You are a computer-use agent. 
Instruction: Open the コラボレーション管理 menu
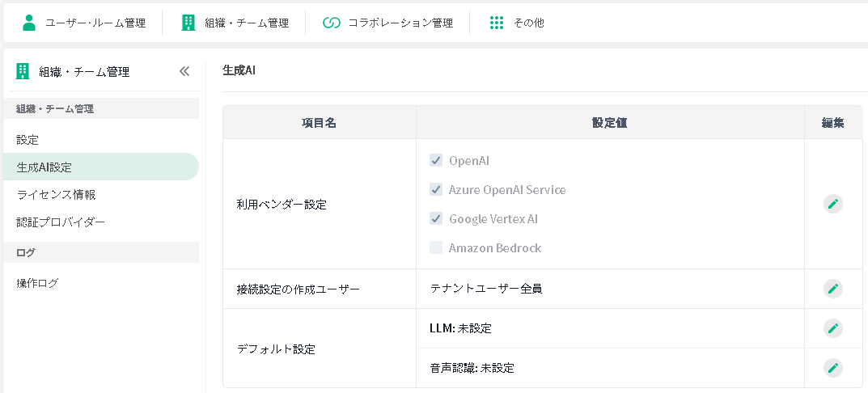(400, 23)
